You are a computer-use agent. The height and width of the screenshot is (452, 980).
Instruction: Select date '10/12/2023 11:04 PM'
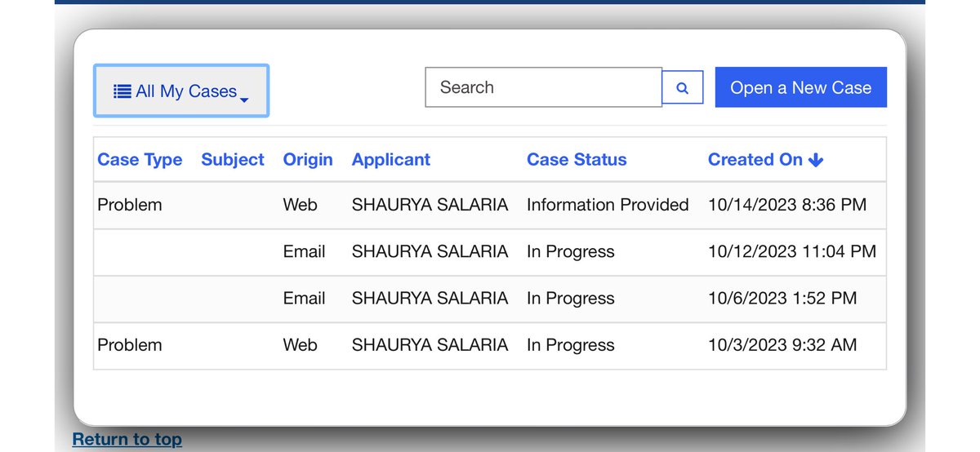pos(792,251)
